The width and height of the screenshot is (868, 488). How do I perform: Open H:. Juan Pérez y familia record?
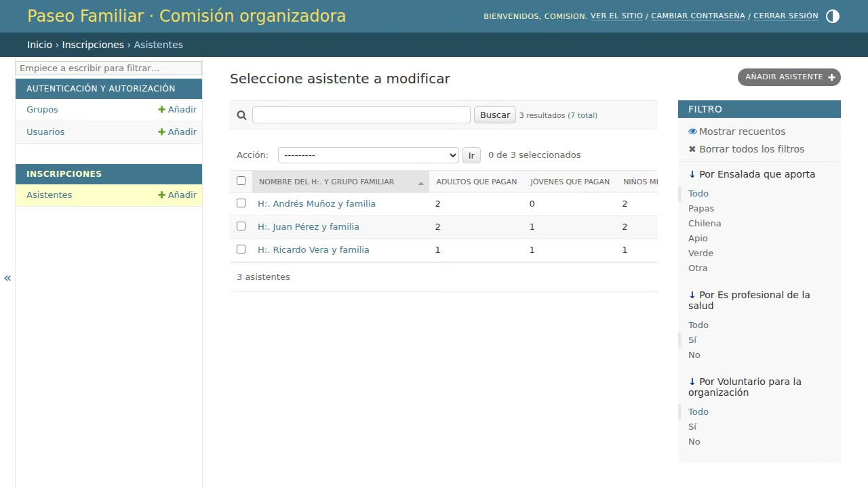309,226
